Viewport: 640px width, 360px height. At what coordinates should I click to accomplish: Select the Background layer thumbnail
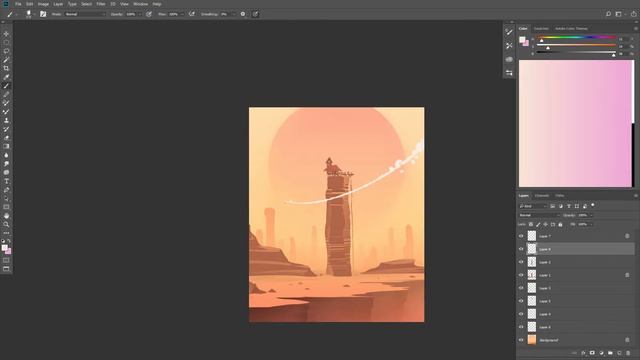(x=531, y=340)
